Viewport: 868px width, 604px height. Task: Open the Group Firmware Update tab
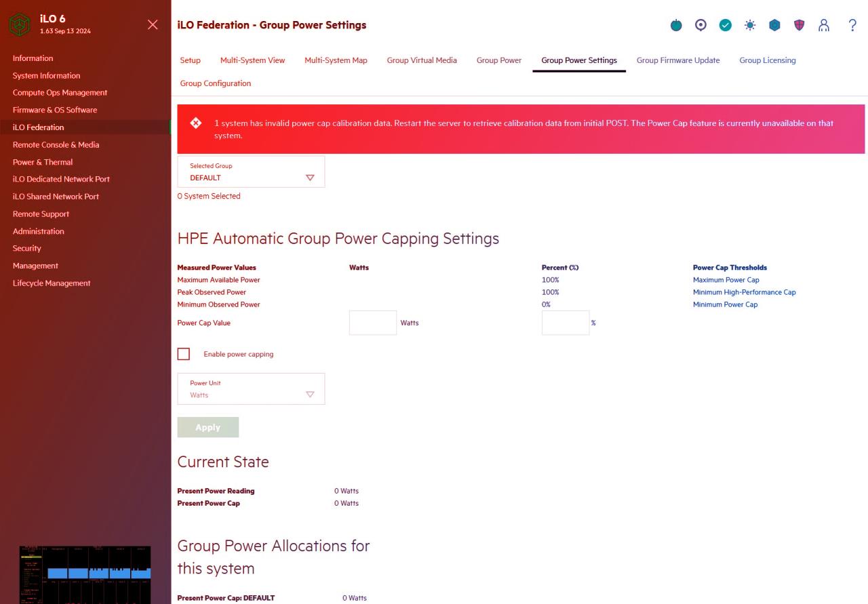pyautogui.click(x=678, y=60)
